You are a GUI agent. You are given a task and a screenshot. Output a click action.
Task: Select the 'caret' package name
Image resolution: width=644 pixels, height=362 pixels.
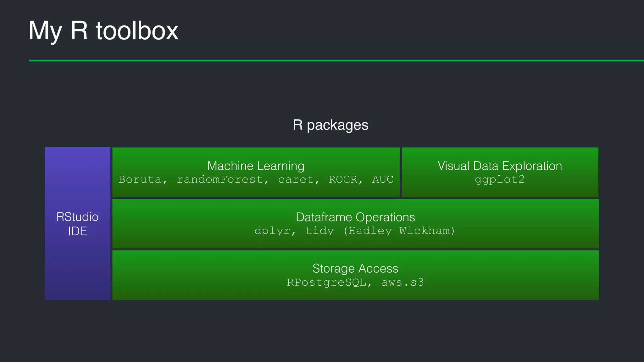tap(296, 179)
